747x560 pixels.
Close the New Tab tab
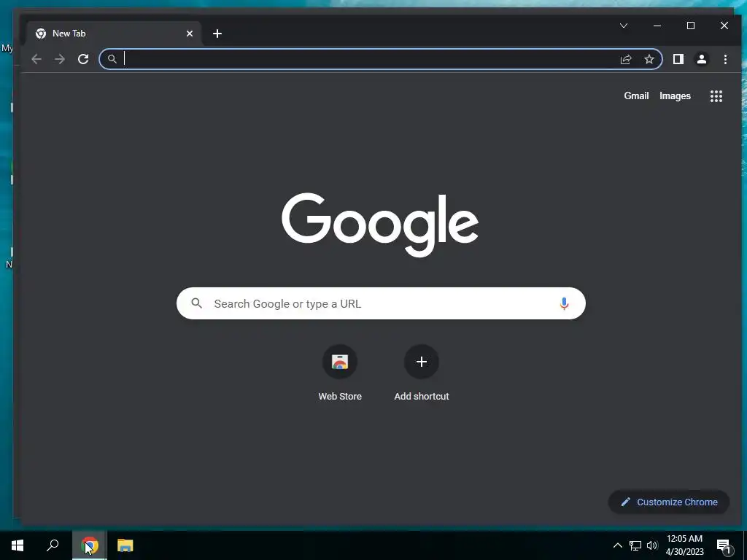pos(190,34)
